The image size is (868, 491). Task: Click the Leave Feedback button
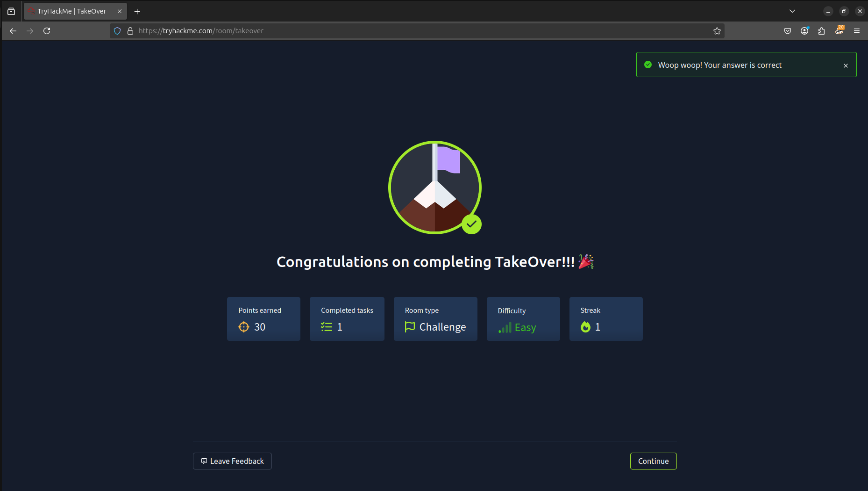(x=232, y=461)
